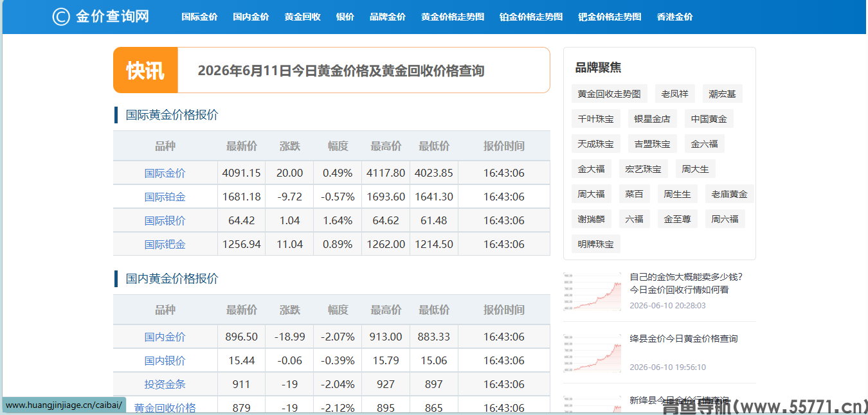The width and height of the screenshot is (868, 415).
Task: Open thumbnail beside 绛县金价今日黄金价格查询
Action: click(593, 353)
